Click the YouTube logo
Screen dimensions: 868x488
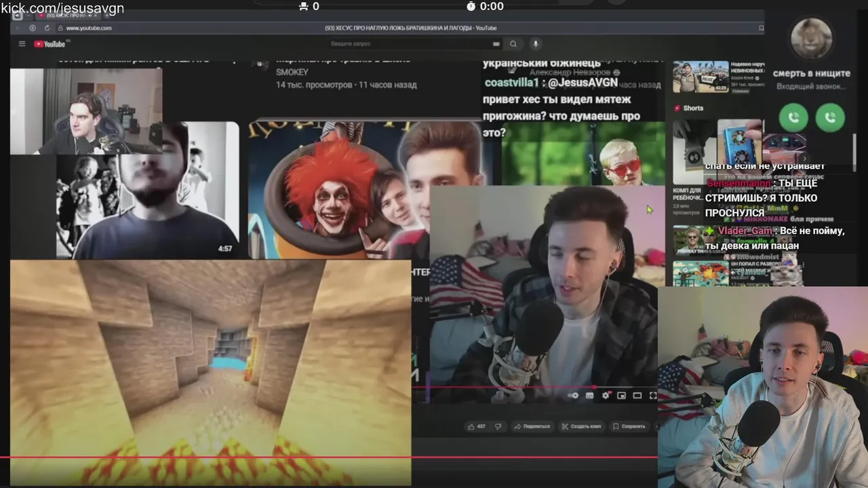pos(50,44)
